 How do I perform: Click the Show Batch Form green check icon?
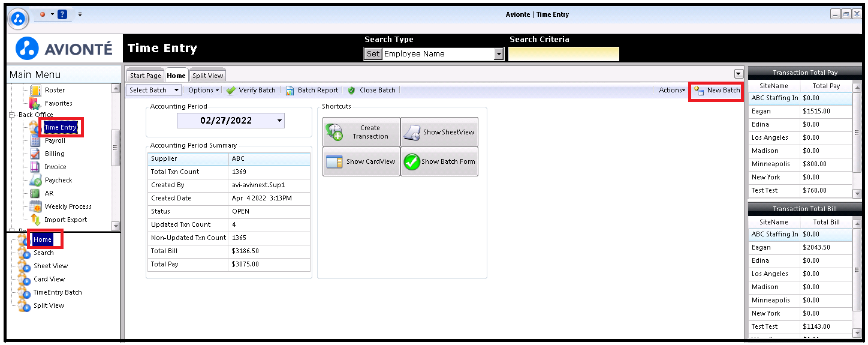412,161
